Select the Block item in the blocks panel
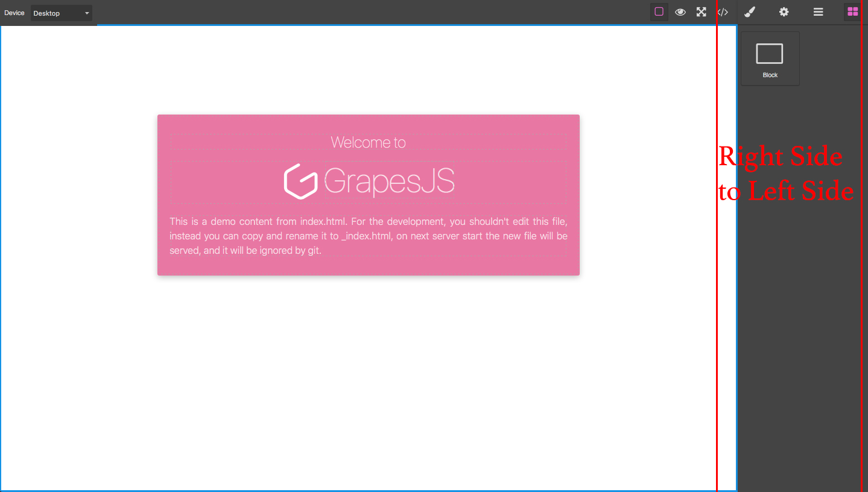868x492 pixels. click(x=770, y=58)
